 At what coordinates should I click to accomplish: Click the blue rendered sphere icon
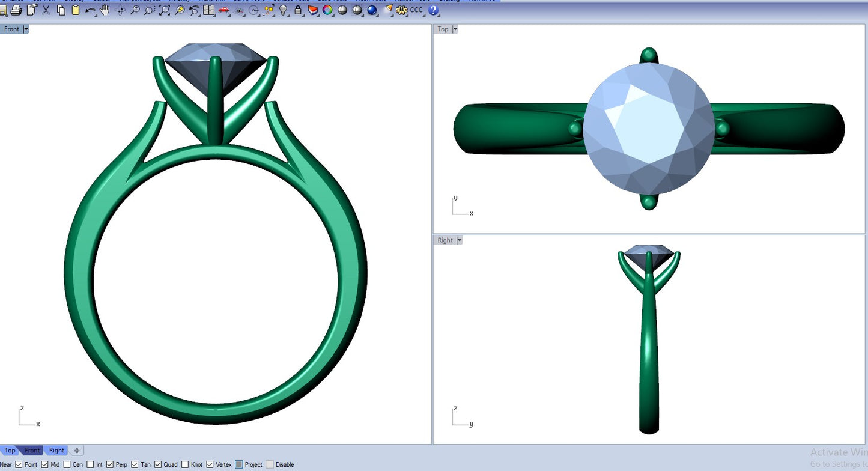[372, 10]
